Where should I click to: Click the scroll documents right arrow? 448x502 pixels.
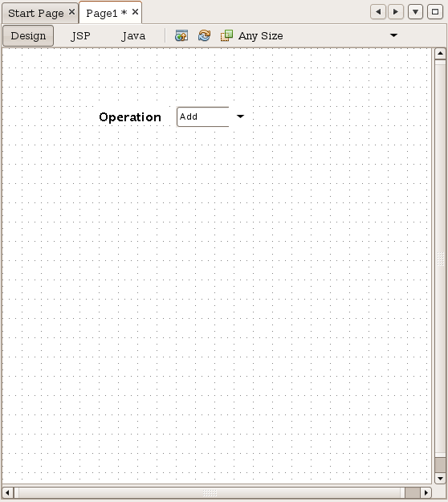pos(396,12)
